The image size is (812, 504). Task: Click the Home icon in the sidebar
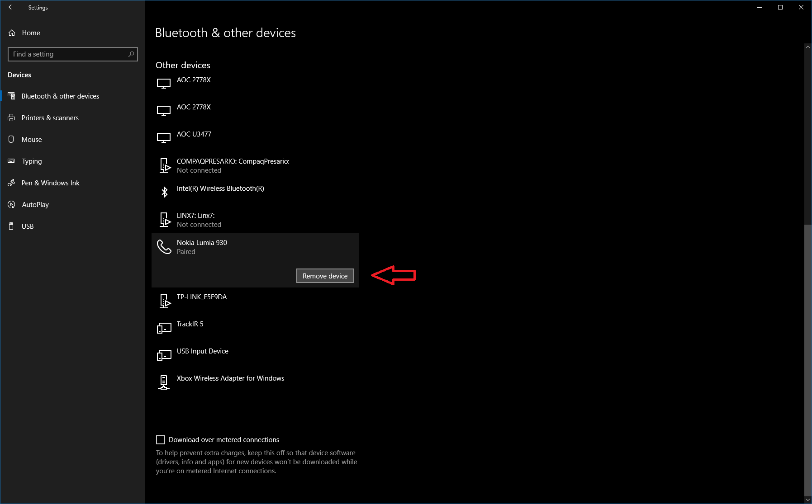(x=12, y=33)
